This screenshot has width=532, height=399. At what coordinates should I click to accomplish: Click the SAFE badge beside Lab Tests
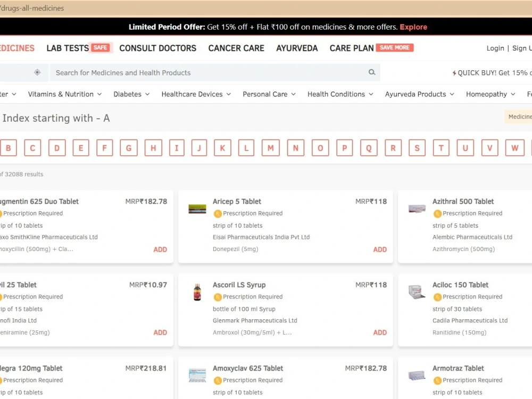(100, 47)
